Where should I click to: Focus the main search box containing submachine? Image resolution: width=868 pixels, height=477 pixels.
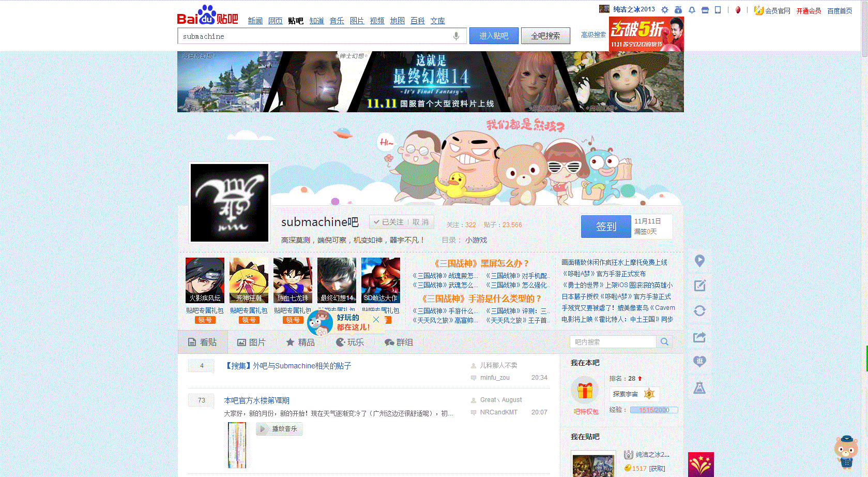(322, 36)
